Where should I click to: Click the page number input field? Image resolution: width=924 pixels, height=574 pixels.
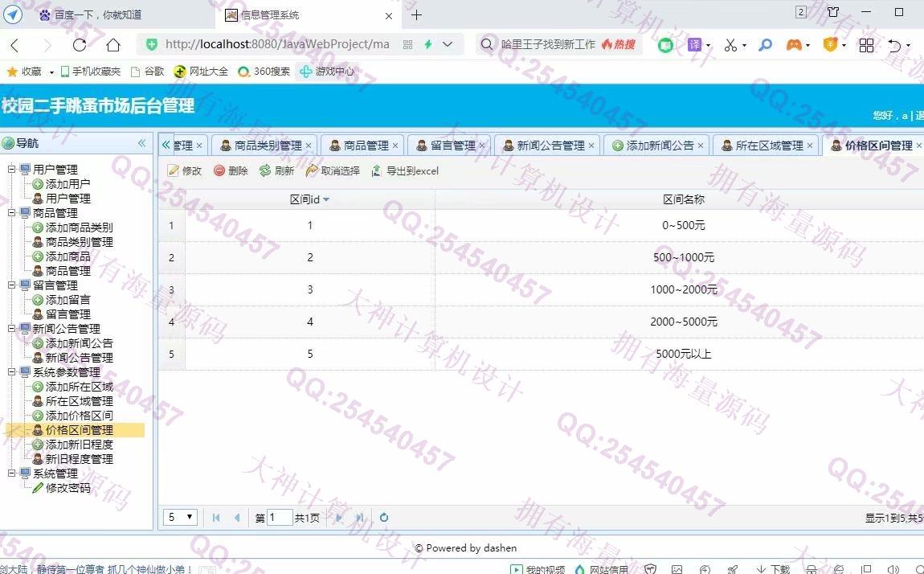point(280,518)
